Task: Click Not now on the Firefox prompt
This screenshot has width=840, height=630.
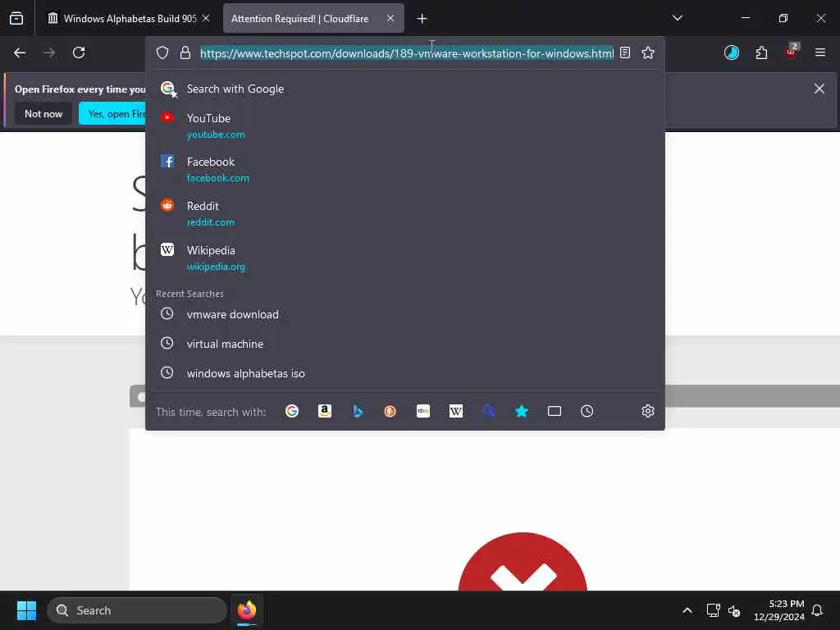Action: [x=43, y=113]
